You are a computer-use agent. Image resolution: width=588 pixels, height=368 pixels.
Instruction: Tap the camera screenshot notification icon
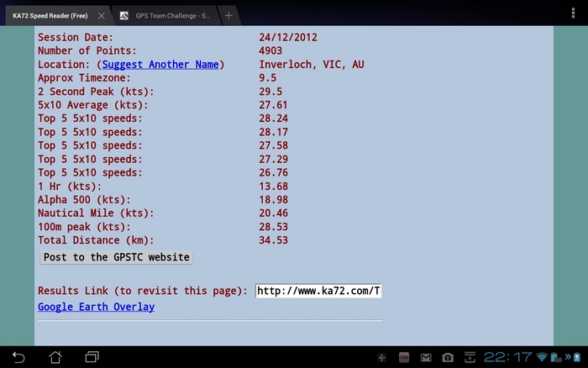448,357
